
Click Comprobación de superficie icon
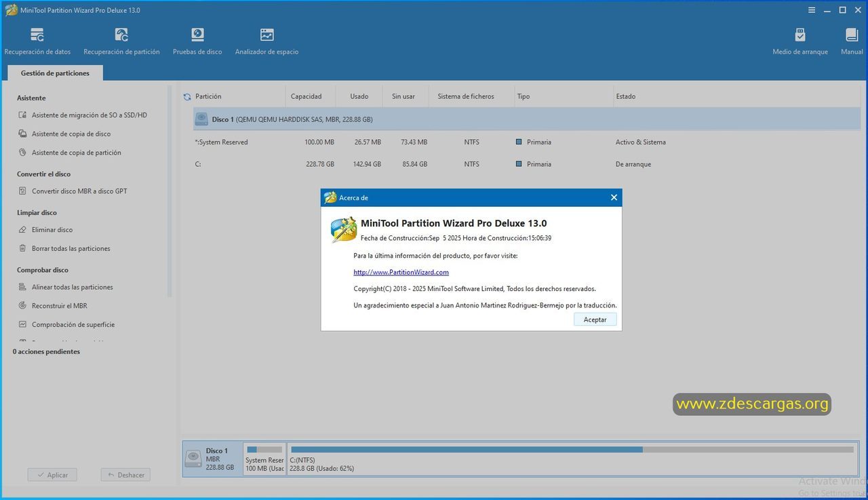click(23, 324)
